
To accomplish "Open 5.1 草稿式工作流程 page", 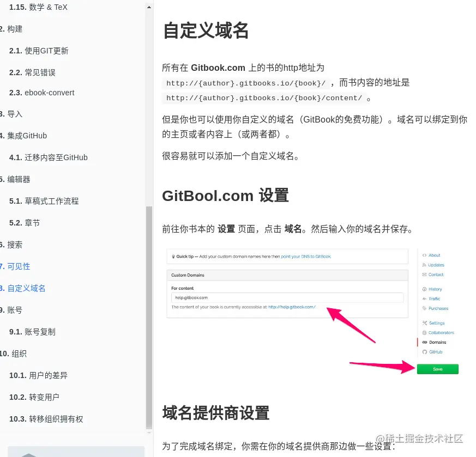I will [44, 202].
